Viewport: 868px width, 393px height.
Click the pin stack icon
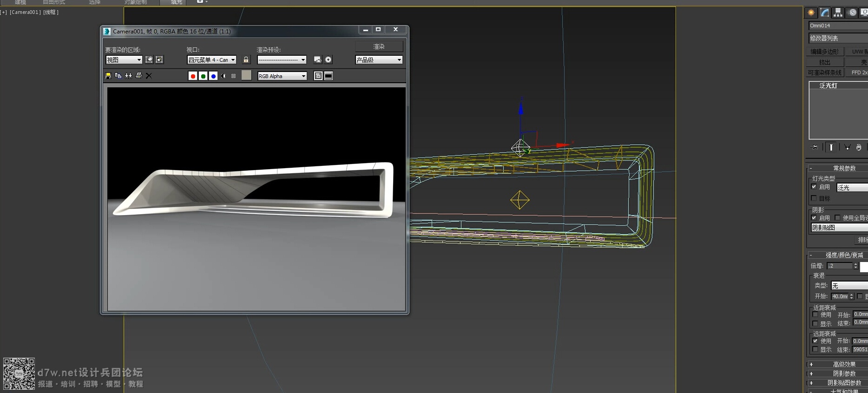[x=815, y=147]
